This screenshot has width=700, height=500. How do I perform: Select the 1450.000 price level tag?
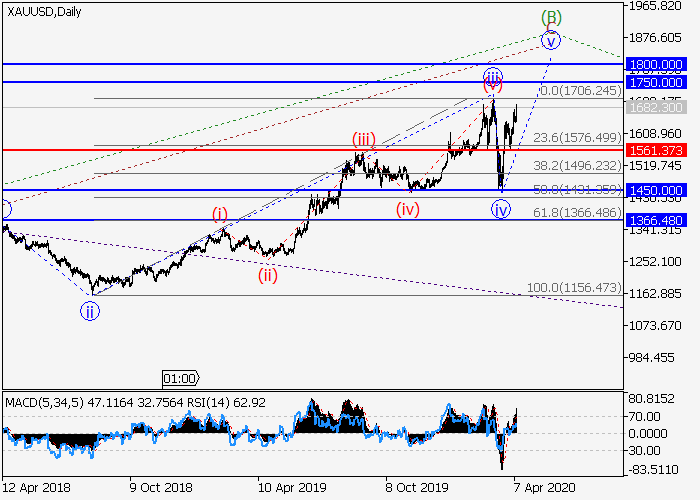[x=655, y=190]
